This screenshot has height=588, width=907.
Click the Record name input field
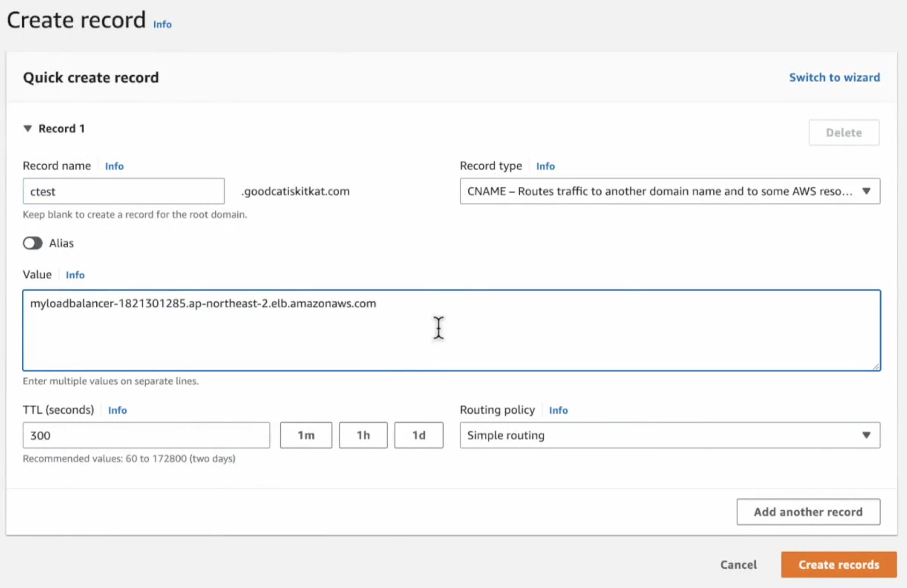pos(123,191)
